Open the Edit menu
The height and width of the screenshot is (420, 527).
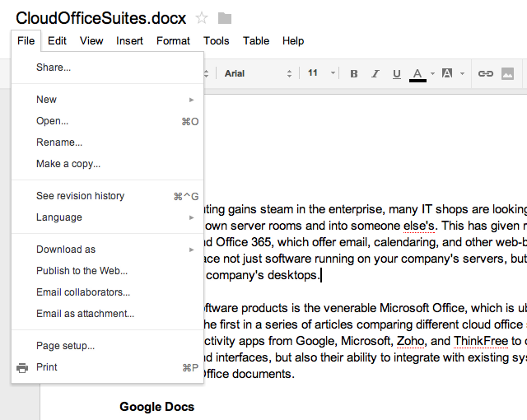click(x=57, y=40)
